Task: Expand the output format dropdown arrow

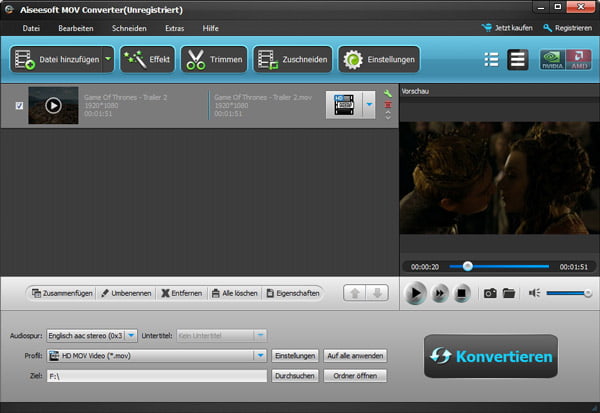Action: [x=369, y=105]
